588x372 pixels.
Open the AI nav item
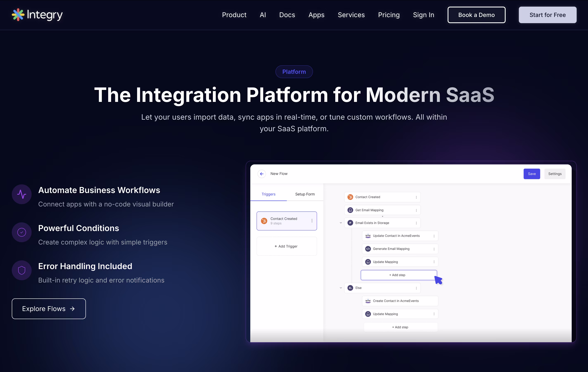tap(263, 15)
